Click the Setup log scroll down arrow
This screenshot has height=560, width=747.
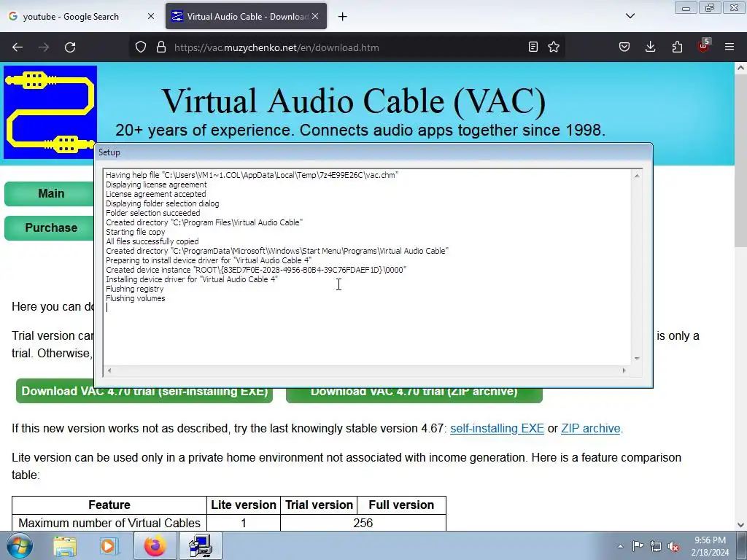pyautogui.click(x=637, y=358)
